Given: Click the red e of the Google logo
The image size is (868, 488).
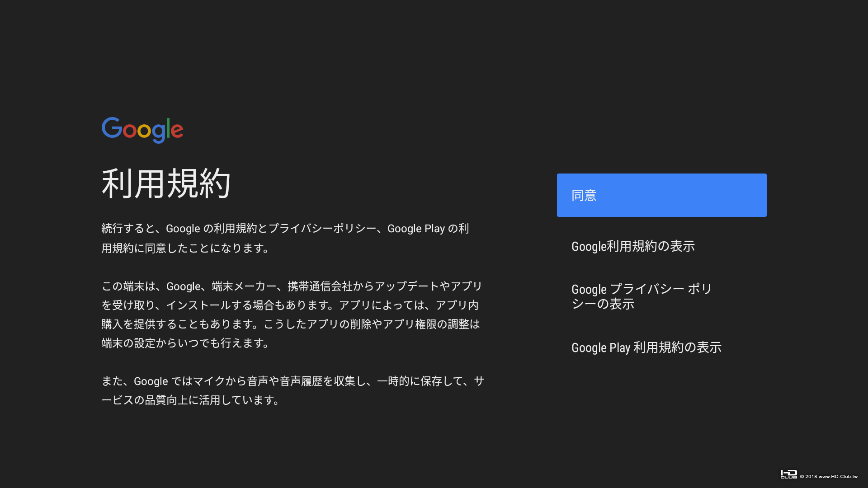Looking at the screenshot, I should (177, 131).
